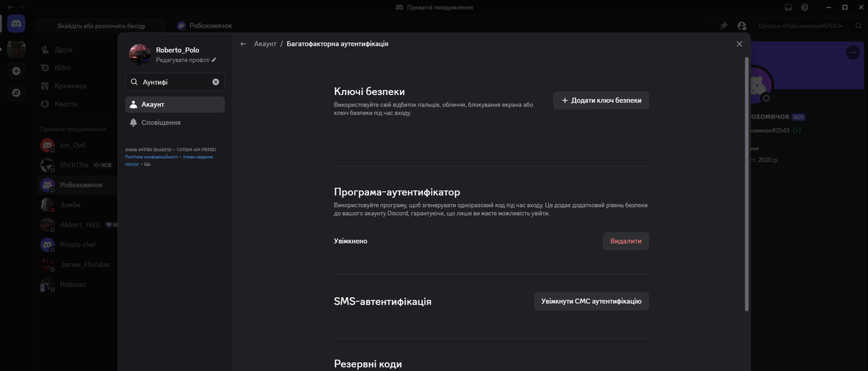Click Увімкнути СМС аутентифікацію button
The height and width of the screenshot is (371, 868).
pos(591,301)
